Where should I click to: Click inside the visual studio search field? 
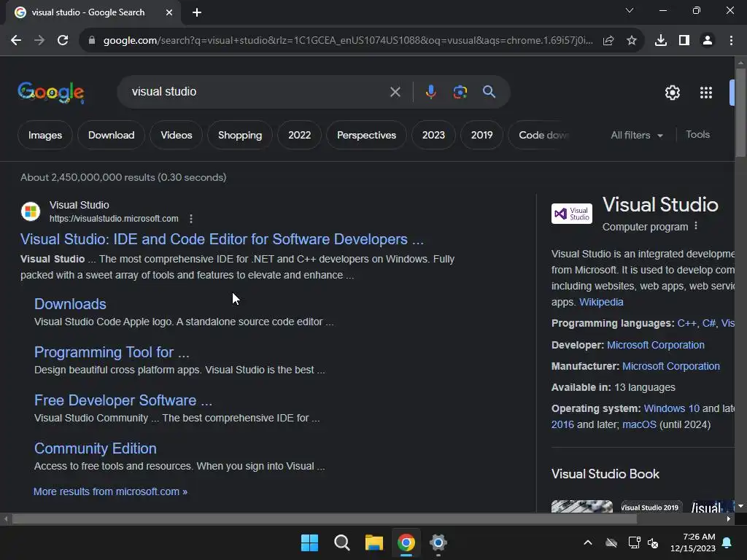click(x=258, y=92)
